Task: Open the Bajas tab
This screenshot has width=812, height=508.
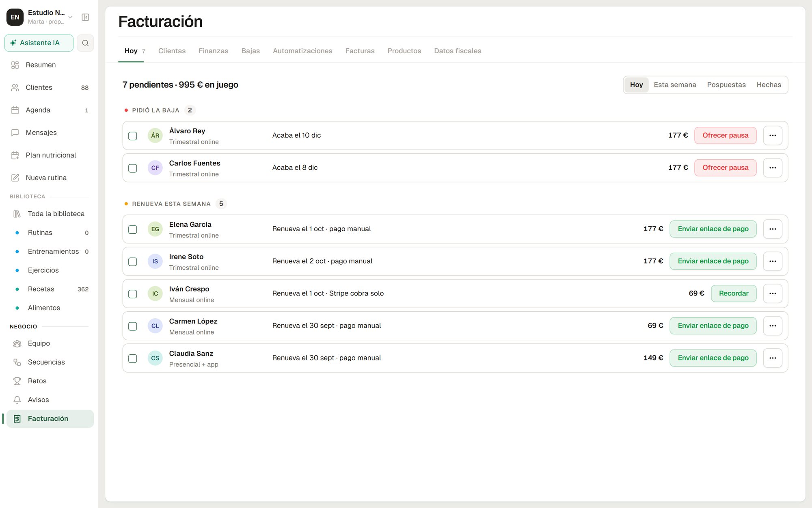Action: pyautogui.click(x=251, y=51)
